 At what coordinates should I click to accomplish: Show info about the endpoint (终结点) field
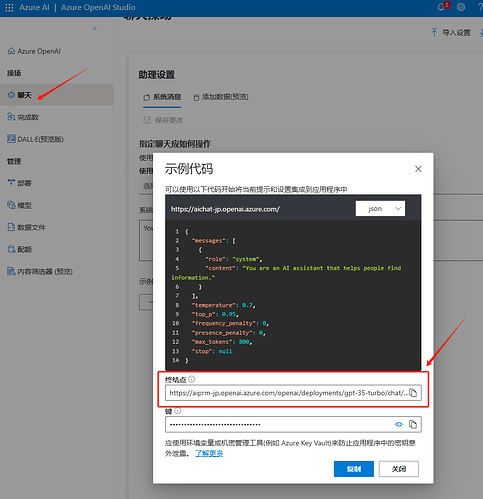[192, 379]
